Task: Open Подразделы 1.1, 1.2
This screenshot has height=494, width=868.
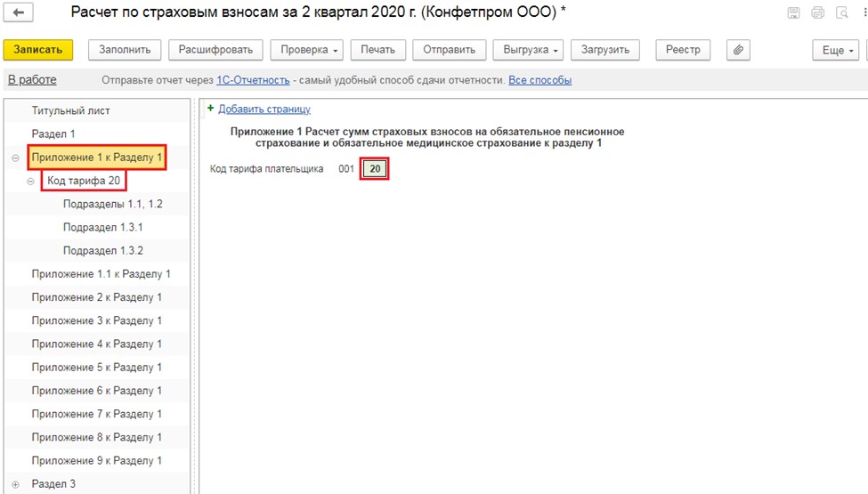Action: point(113,204)
